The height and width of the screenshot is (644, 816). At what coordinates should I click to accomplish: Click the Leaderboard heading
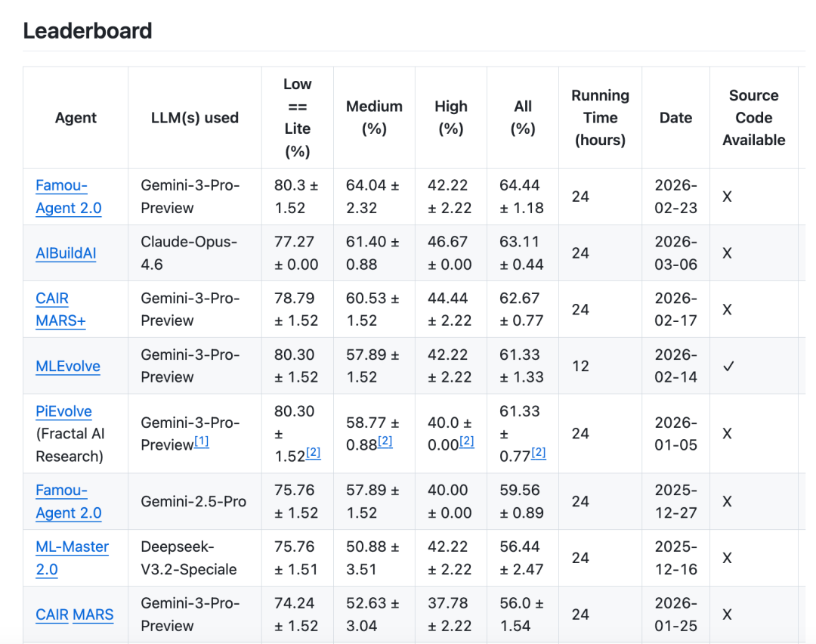pyautogui.click(x=88, y=30)
